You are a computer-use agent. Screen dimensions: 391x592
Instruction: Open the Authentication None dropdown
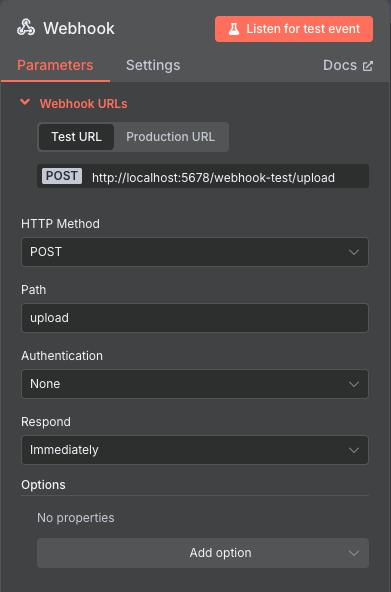point(195,384)
